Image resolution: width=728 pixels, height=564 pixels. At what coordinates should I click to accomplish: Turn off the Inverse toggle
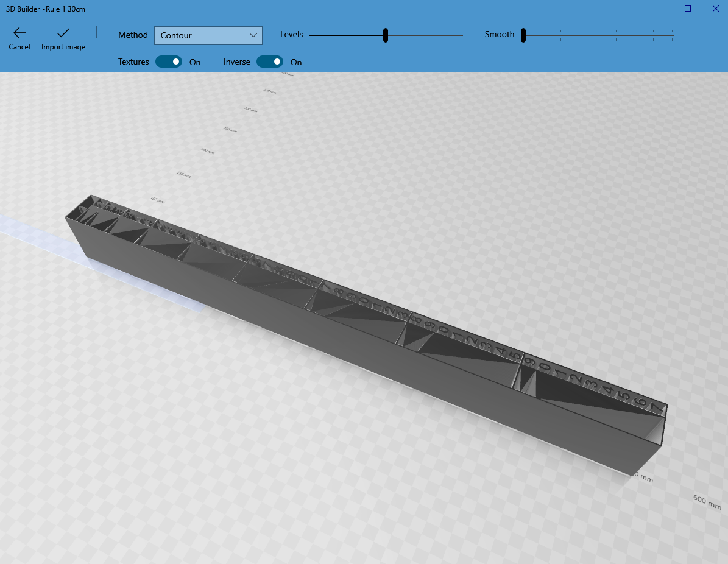click(270, 62)
